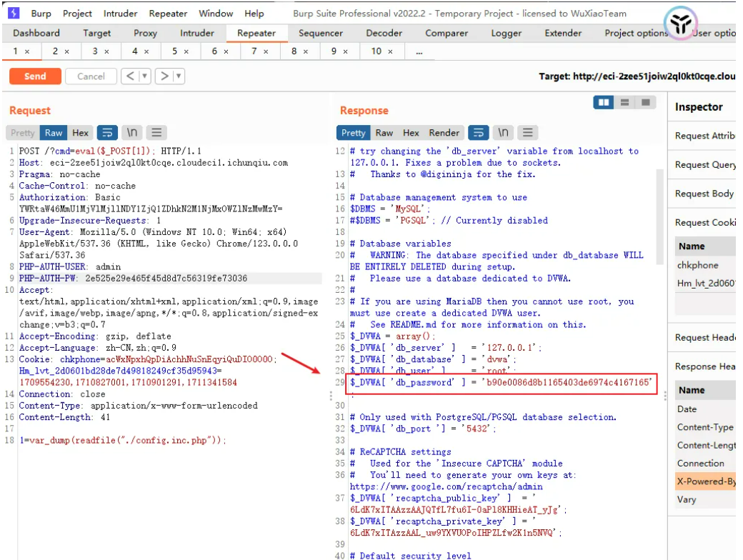Select Hex view in Request panel
The height and width of the screenshot is (560, 743).
[x=80, y=133]
